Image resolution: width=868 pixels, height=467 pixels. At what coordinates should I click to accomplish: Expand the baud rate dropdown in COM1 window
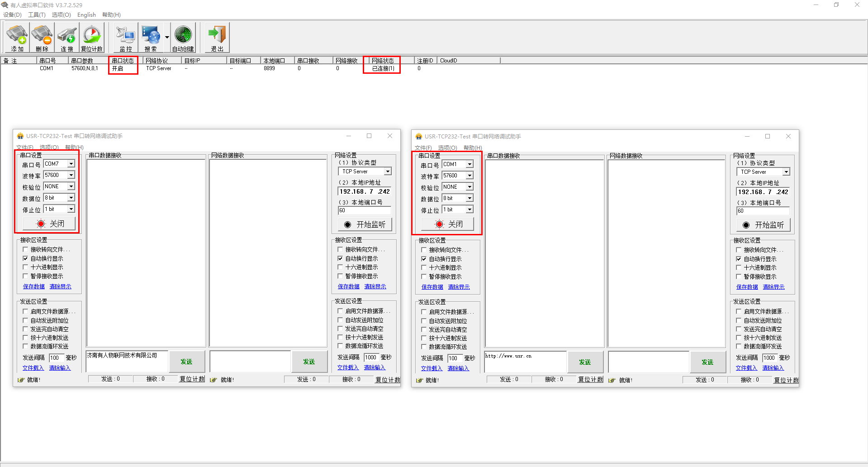(470, 176)
